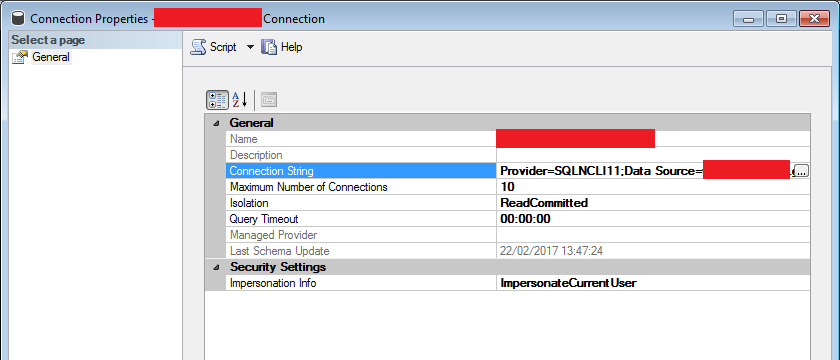
Task: Minimize the Connection Properties window
Action: pos(748,19)
